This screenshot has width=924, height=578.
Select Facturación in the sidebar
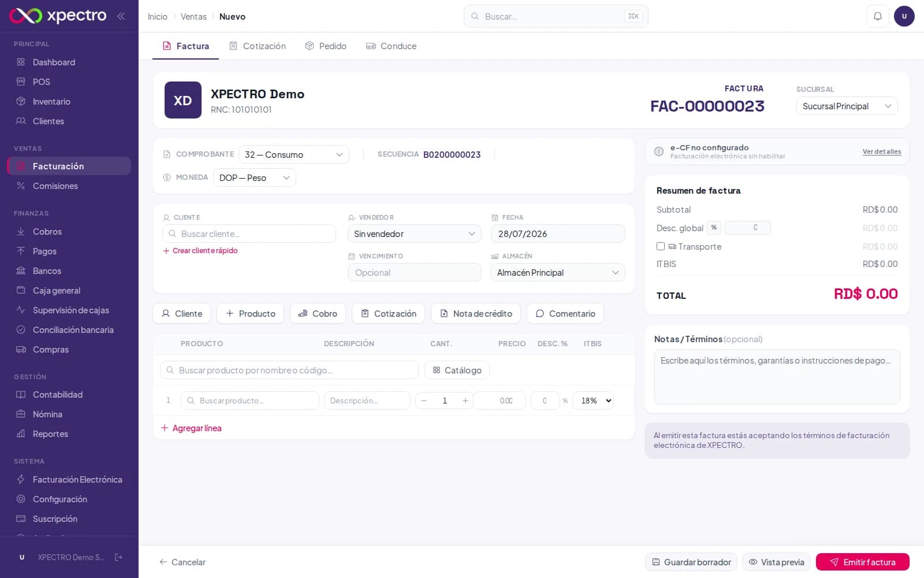click(x=69, y=166)
